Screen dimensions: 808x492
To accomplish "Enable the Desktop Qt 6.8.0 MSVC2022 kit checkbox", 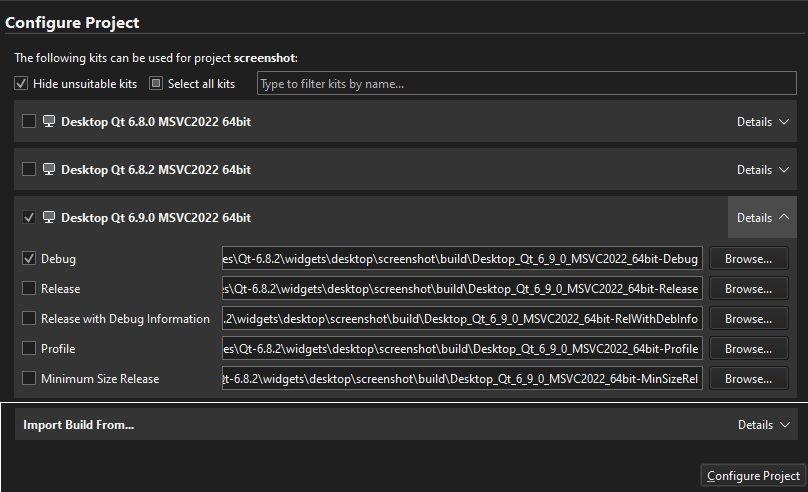I will tap(28, 122).
